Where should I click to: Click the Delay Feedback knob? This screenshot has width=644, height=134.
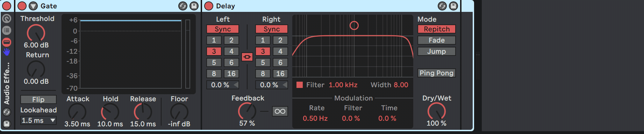(247, 111)
